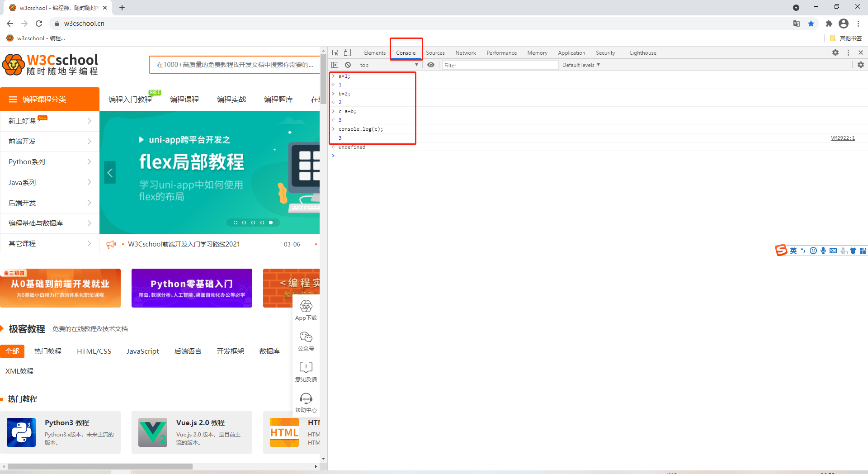The image size is (868, 474).
Task: Open the Elements tab
Action: 375,53
